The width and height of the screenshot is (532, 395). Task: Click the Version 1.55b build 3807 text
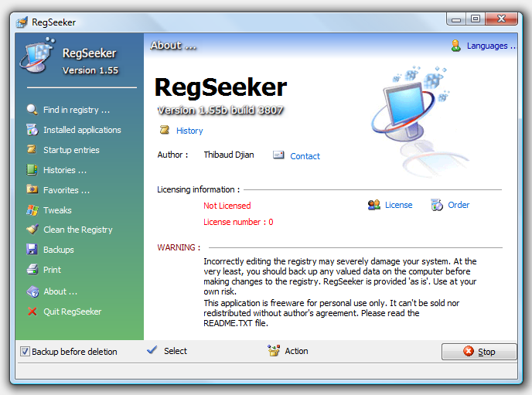click(220, 111)
